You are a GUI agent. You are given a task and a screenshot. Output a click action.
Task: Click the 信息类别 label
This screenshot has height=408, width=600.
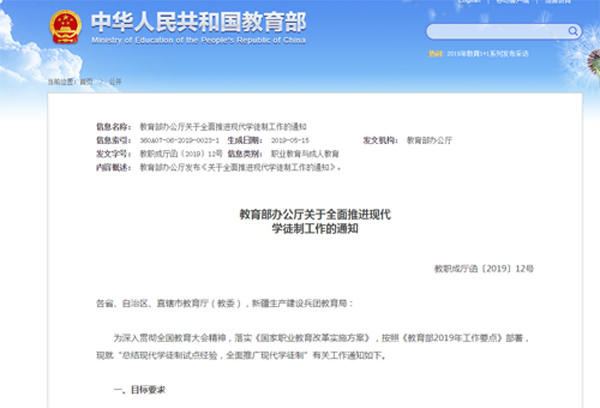pyautogui.click(x=245, y=154)
